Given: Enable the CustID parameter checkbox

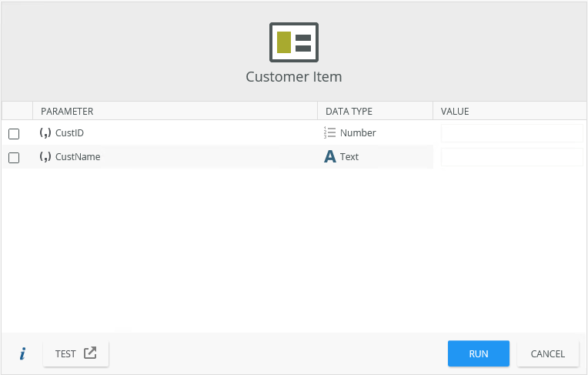Looking at the screenshot, I should 14,134.
